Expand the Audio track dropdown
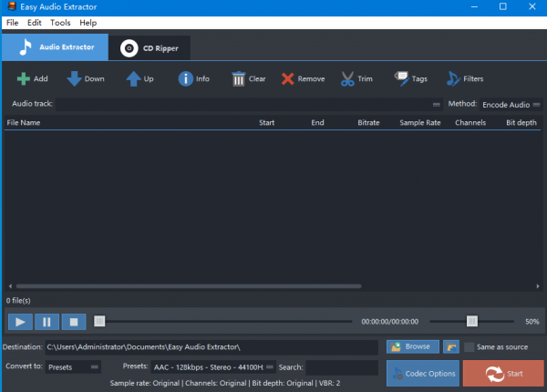547x392 pixels. pyautogui.click(x=249, y=104)
